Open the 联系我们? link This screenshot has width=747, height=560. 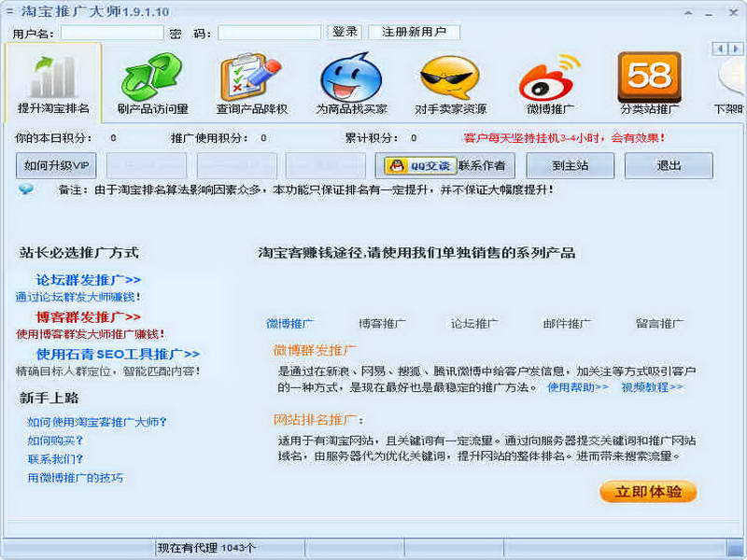coord(55,459)
